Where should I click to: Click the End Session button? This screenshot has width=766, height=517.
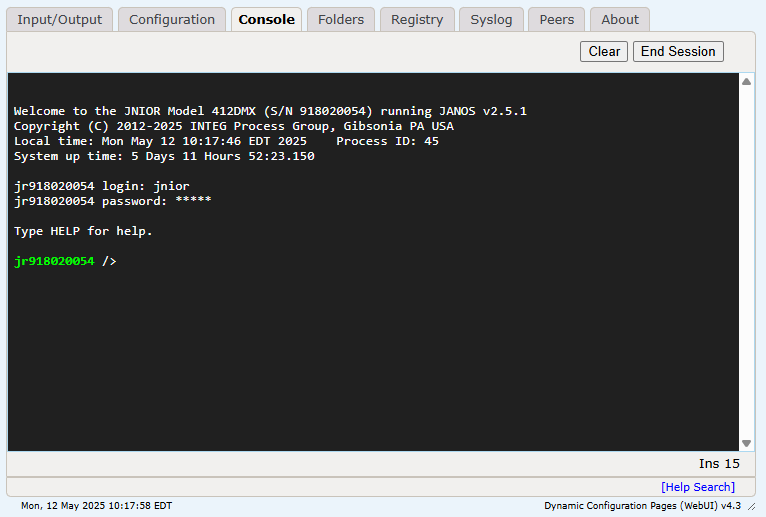point(678,51)
